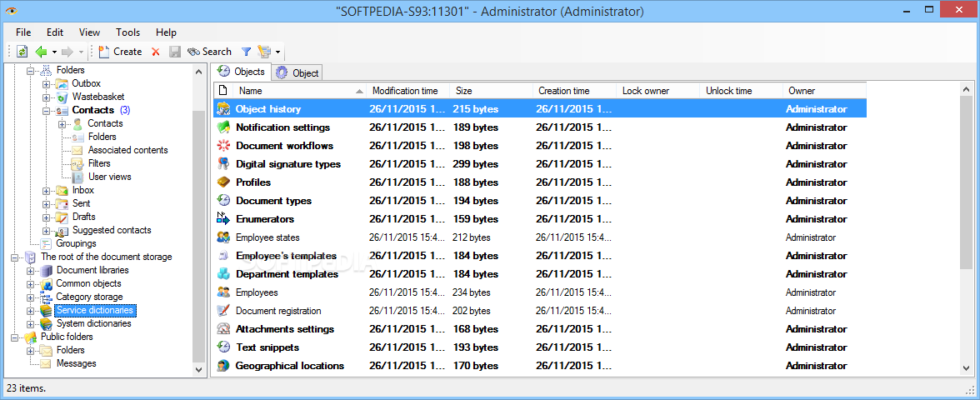Expand the Outbox tree node
Viewport: 980px width, 400px height.
tap(47, 83)
